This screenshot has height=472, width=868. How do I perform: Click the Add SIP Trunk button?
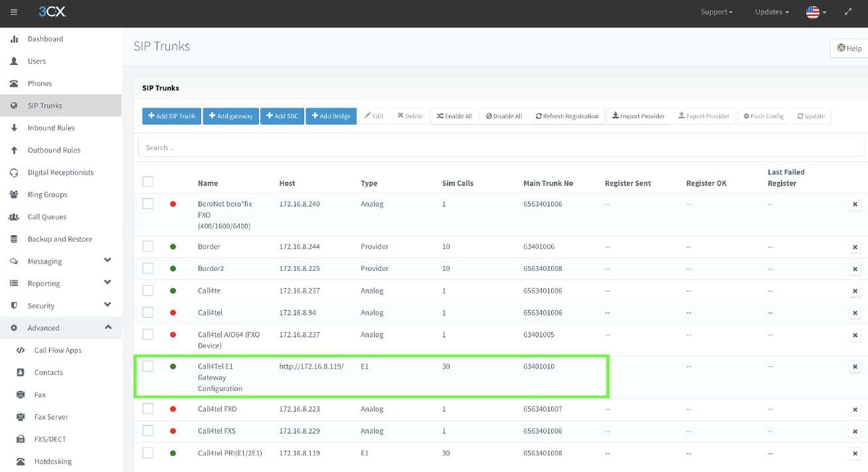(x=171, y=116)
